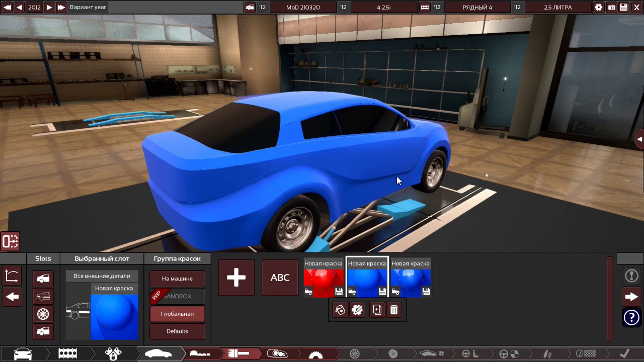The height and width of the screenshot is (362, 644).
Task: Fast-forward years with double-arrow button
Action: 61,7
